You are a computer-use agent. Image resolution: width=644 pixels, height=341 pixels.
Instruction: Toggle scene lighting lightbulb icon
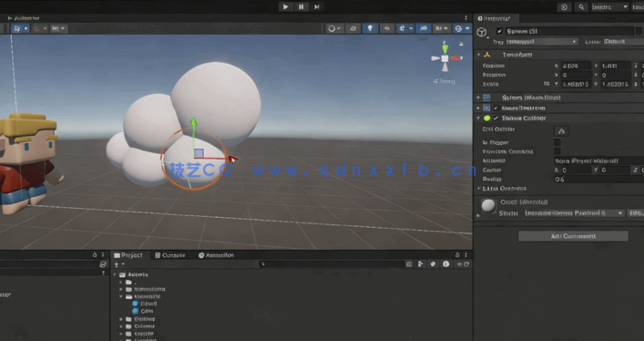[x=370, y=28]
